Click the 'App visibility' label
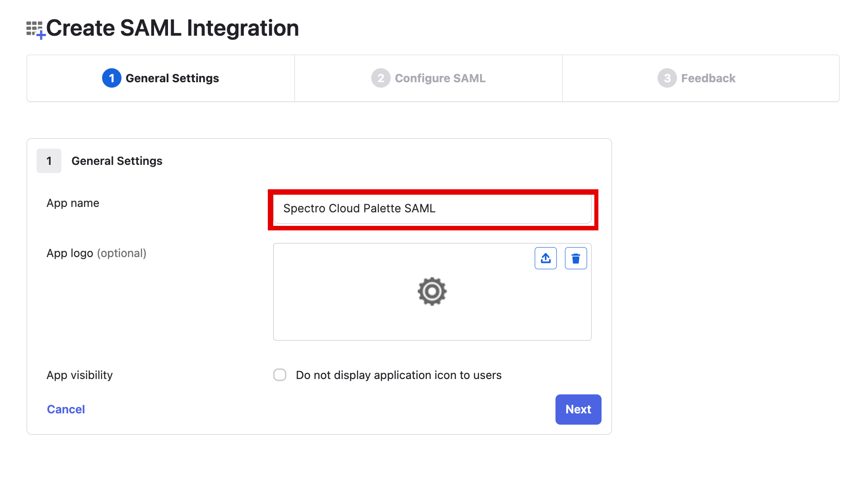 pos(79,375)
